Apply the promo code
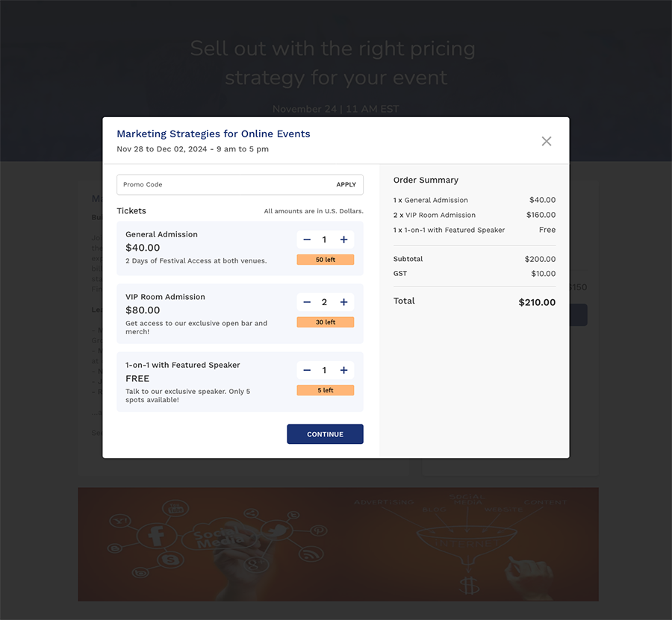Screen dimensions: 672x620 pyautogui.click(x=346, y=184)
